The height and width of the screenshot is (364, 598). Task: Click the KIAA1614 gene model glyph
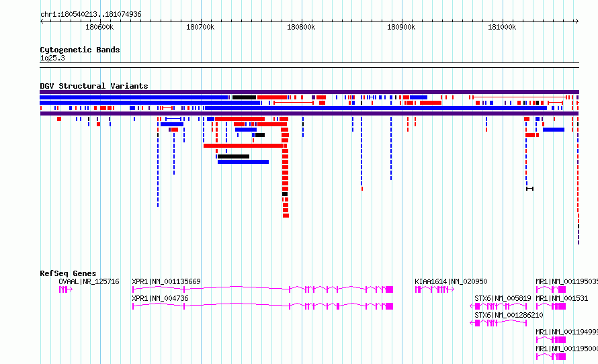pos(434,289)
